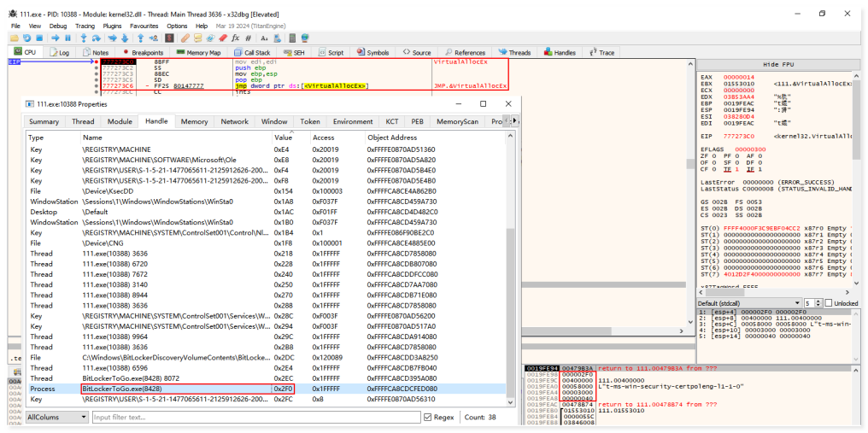Click the Open file folder icon
This screenshot has width=868, height=433.
click(16, 38)
